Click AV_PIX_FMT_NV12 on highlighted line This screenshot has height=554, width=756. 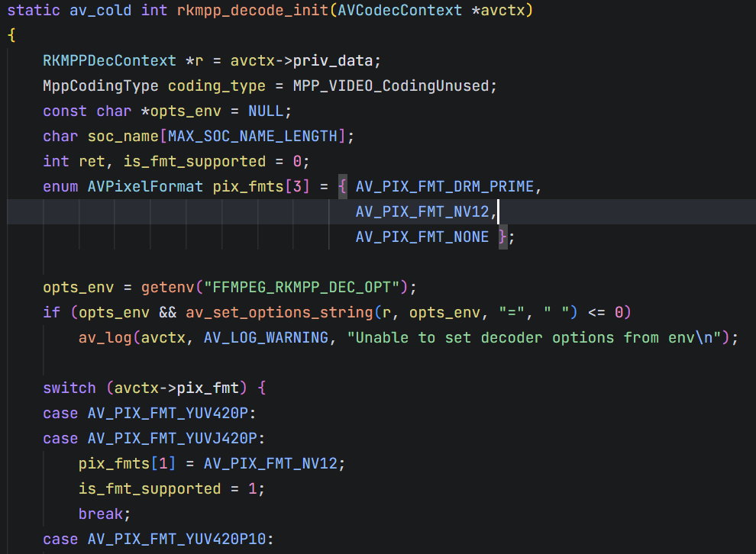point(422,211)
